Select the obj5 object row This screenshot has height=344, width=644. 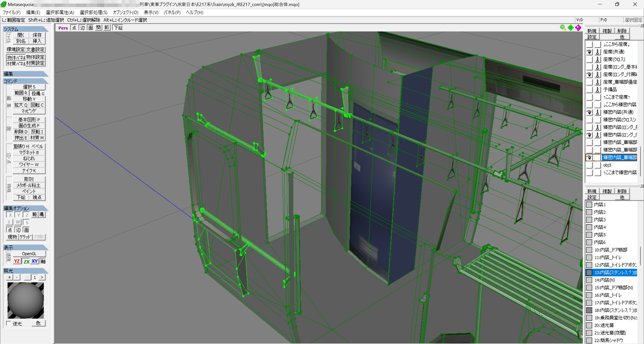(611, 165)
